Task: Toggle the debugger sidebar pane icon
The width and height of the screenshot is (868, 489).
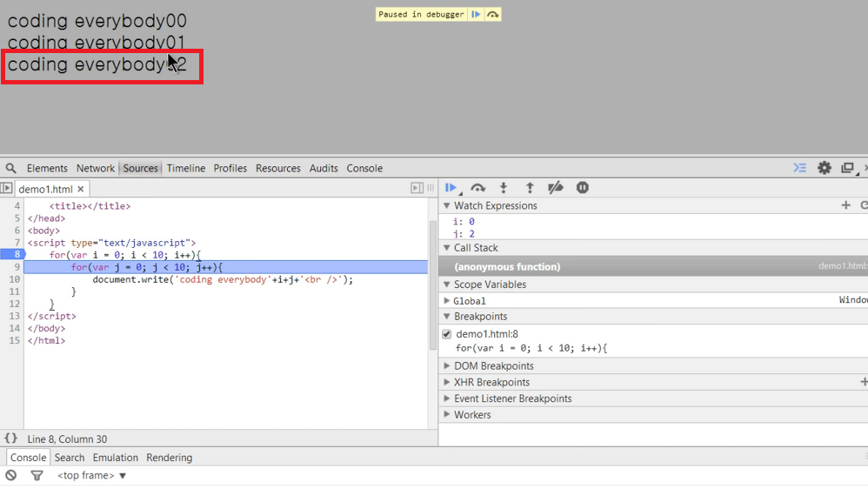Action: 417,188
